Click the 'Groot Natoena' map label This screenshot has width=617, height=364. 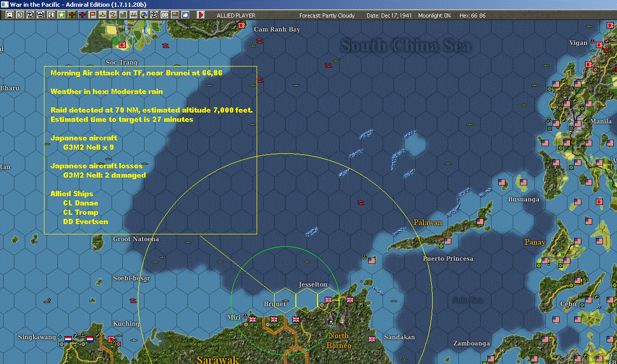136,239
